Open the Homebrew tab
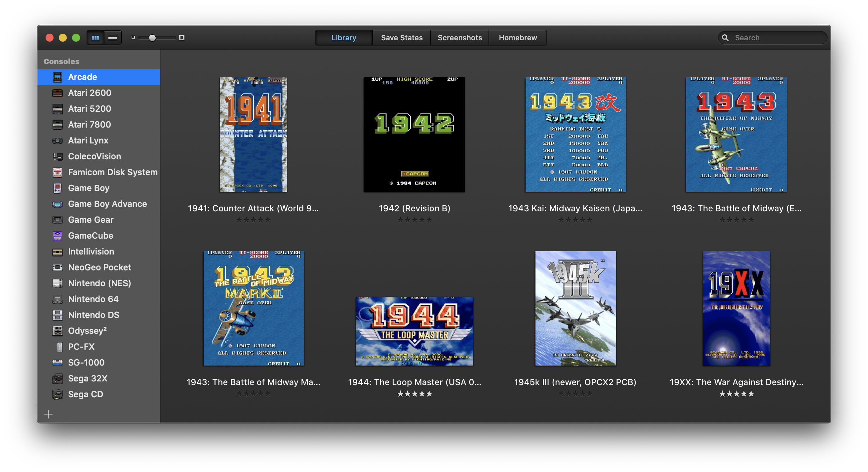868x472 pixels. tap(518, 38)
